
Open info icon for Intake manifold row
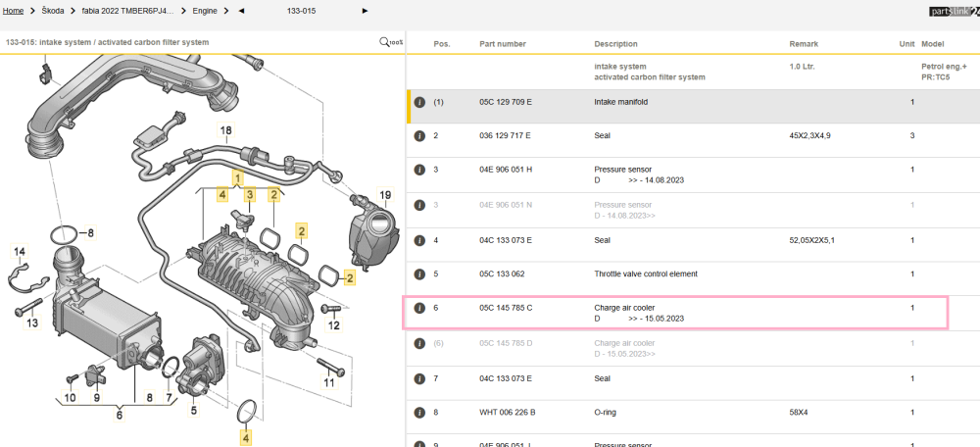coord(419,102)
